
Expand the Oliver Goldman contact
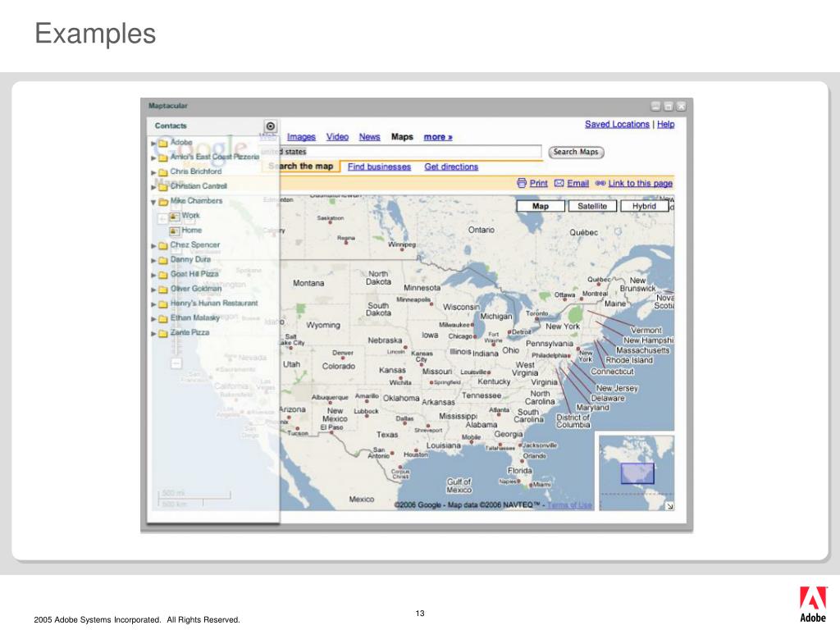pyautogui.click(x=153, y=290)
